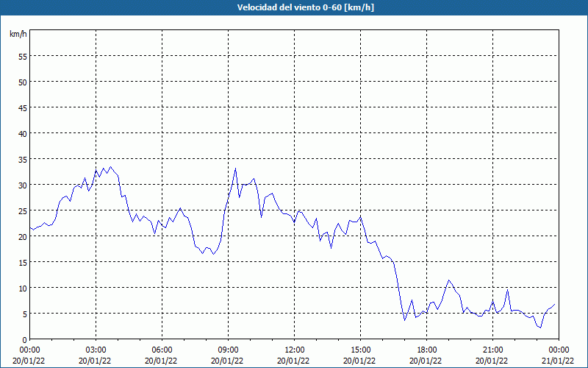Click the y-axis value 20
The image size is (588, 368).
coord(23,236)
